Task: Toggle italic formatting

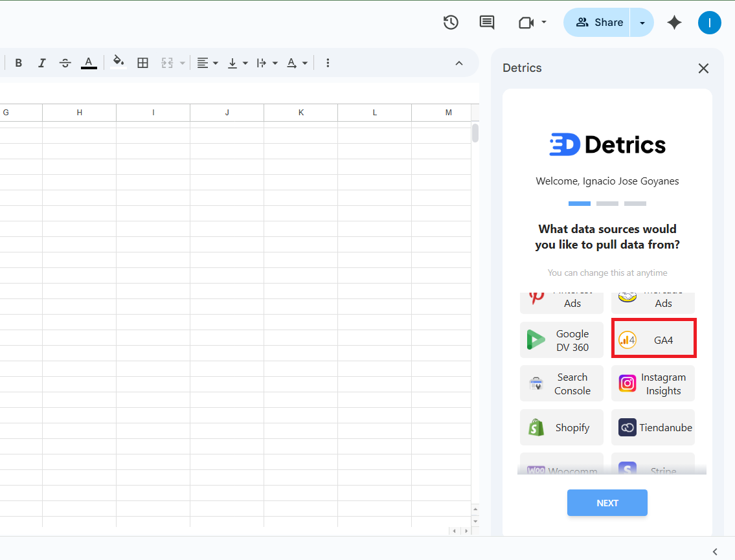Action: click(41, 62)
